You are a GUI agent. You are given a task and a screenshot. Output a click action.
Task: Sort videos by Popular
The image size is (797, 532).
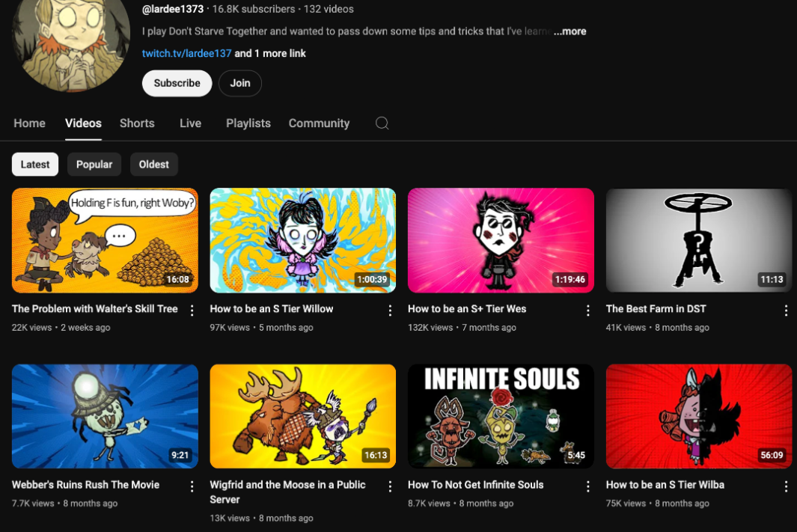(x=94, y=165)
